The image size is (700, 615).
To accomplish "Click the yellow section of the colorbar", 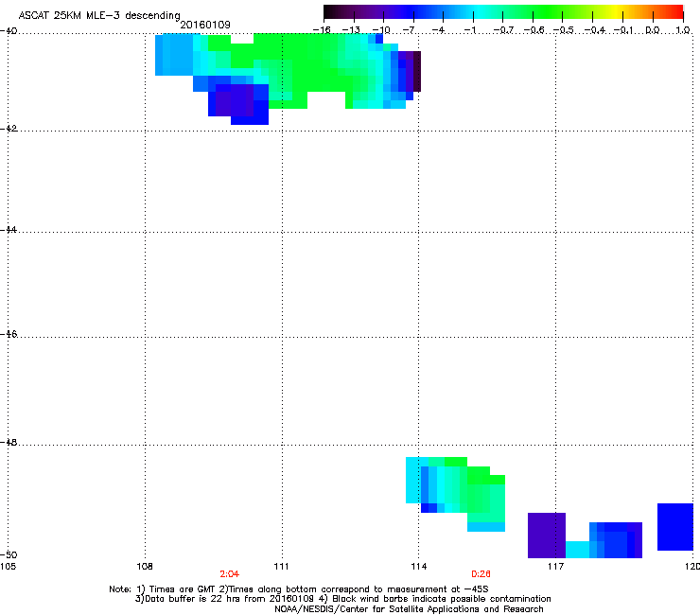I will (x=617, y=11).
